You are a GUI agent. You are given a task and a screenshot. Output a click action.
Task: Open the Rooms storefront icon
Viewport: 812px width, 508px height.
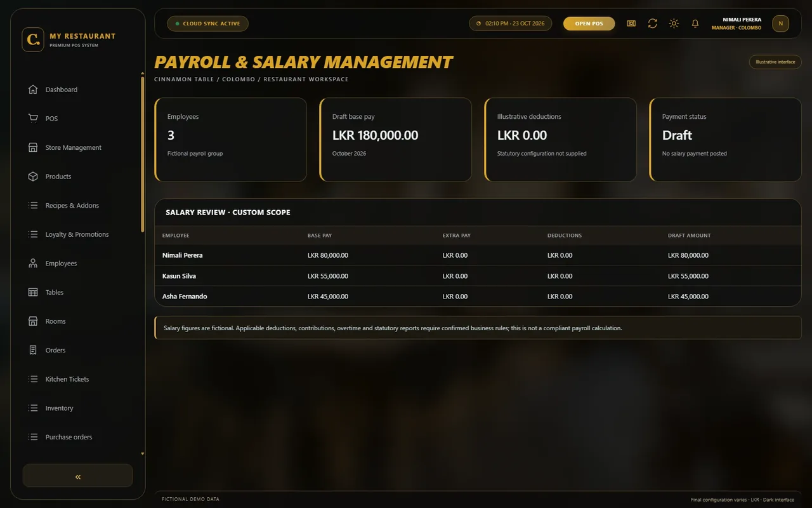point(33,321)
